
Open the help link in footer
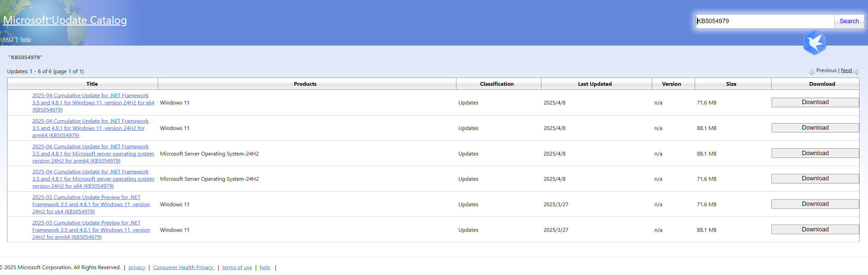[x=265, y=268]
